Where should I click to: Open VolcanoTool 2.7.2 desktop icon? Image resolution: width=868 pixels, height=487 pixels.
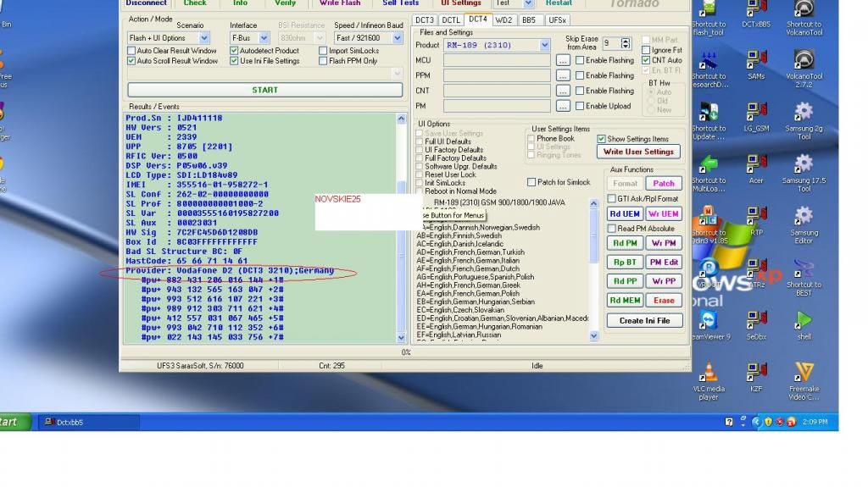[803, 60]
